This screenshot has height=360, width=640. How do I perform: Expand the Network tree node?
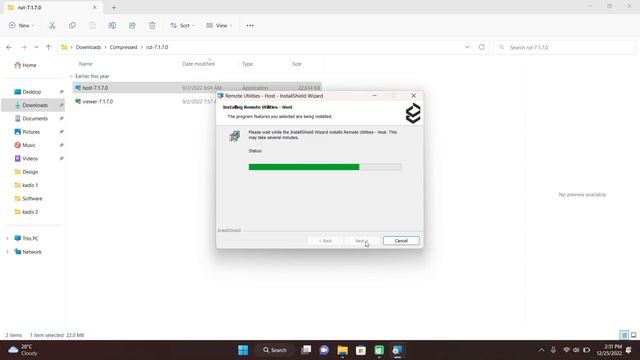[x=7, y=252]
